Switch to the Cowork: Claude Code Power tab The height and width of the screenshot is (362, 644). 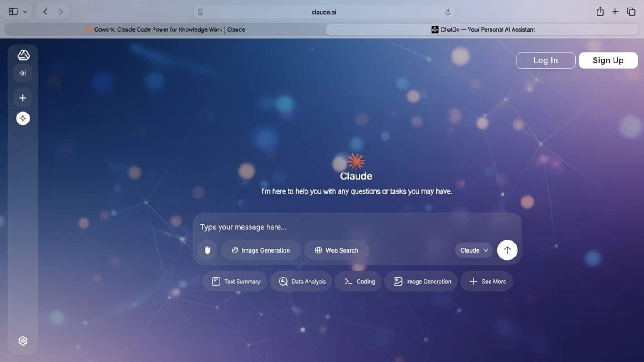point(165,29)
